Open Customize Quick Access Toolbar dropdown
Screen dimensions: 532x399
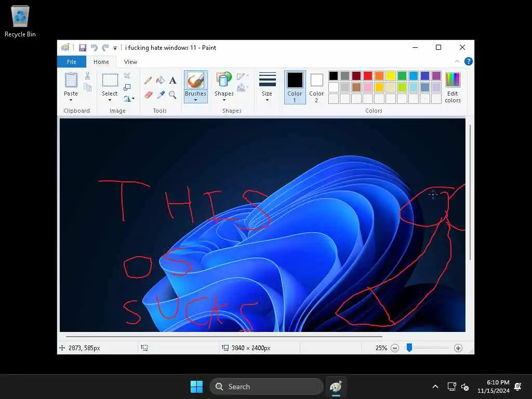(115, 48)
